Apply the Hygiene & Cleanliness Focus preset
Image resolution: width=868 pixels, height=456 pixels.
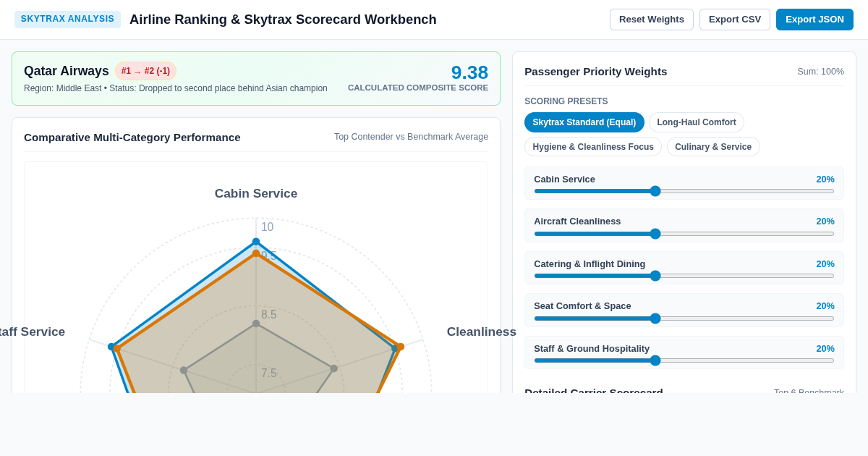tap(593, 147)
